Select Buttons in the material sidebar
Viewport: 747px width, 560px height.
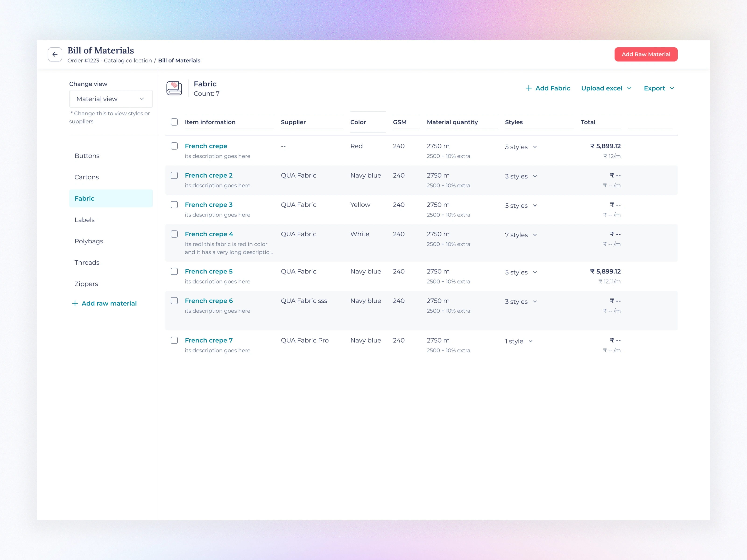[87, 156]
